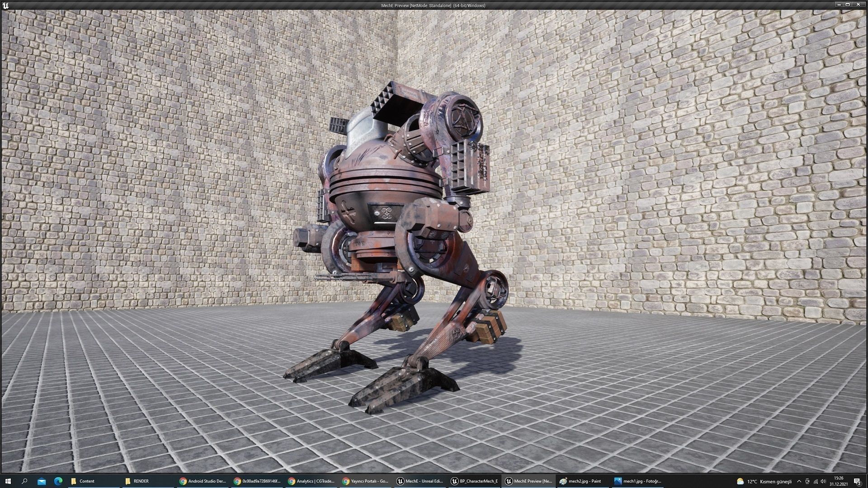This screenshot has height=488, width=868.
Task: Launch Microsoft Edge from the taskbar
Action: (58, 481)
